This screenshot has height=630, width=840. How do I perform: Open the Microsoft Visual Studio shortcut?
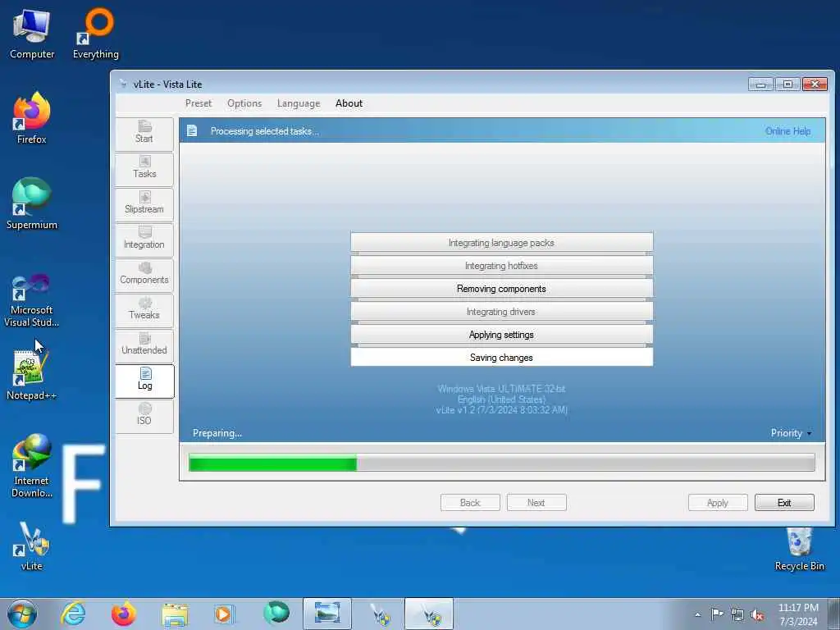coord(32,300)
